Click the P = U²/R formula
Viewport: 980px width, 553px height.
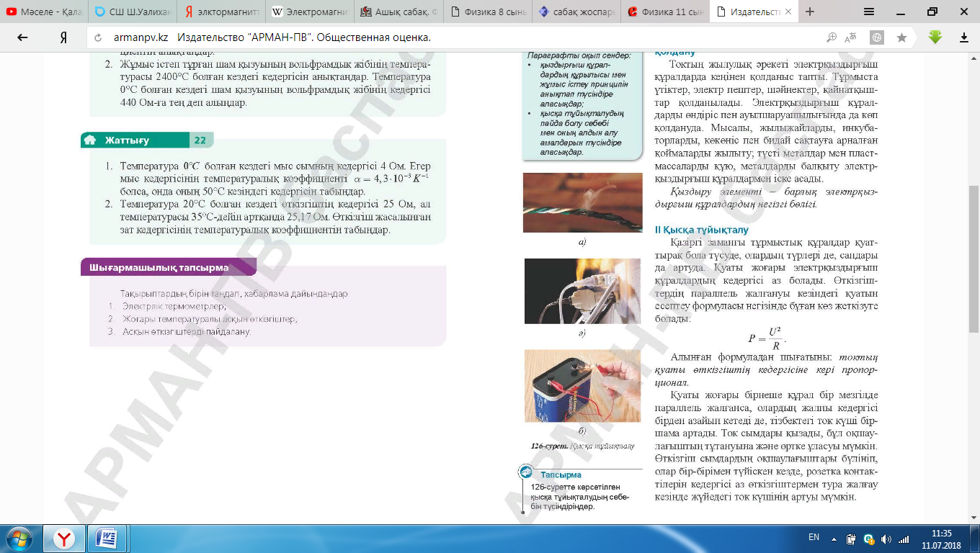tap(767, 338)
